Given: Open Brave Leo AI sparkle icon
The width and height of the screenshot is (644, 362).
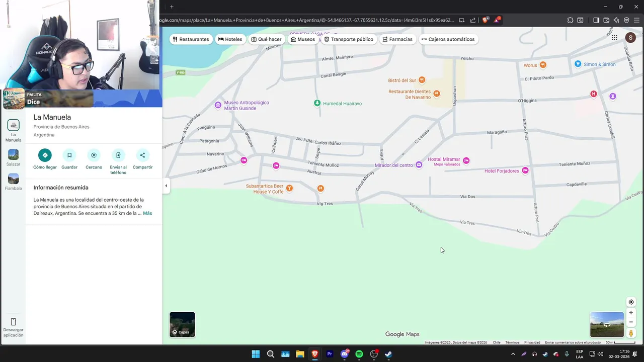Looking at the screenshot, I should click(x=616, y=20).
